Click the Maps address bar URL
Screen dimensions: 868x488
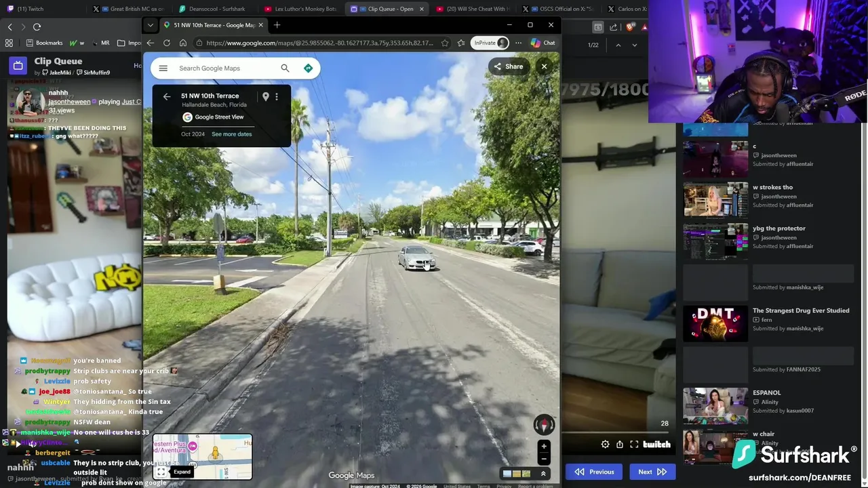click(319, 43)
